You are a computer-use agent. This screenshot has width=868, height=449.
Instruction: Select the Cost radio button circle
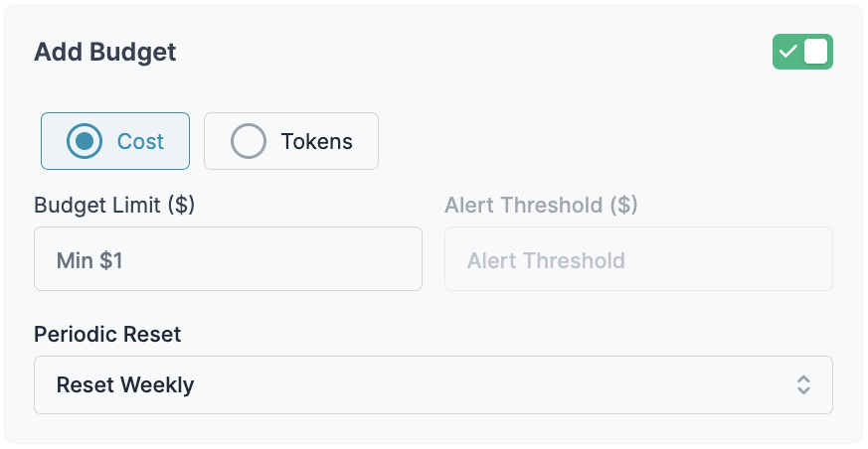coord(85,141)
